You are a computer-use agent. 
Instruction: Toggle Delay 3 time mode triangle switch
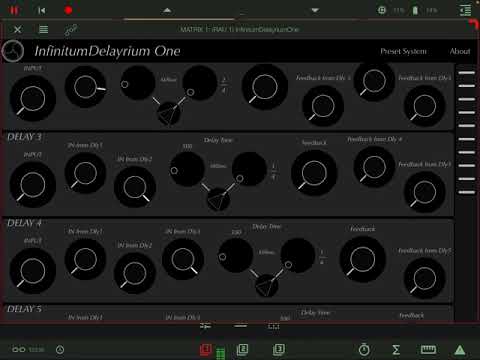218,200
